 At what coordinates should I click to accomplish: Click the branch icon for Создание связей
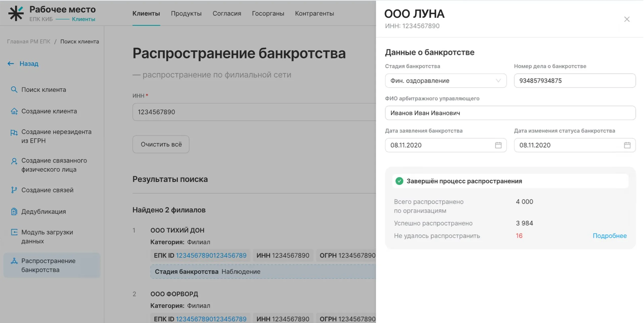coord(14,190)
